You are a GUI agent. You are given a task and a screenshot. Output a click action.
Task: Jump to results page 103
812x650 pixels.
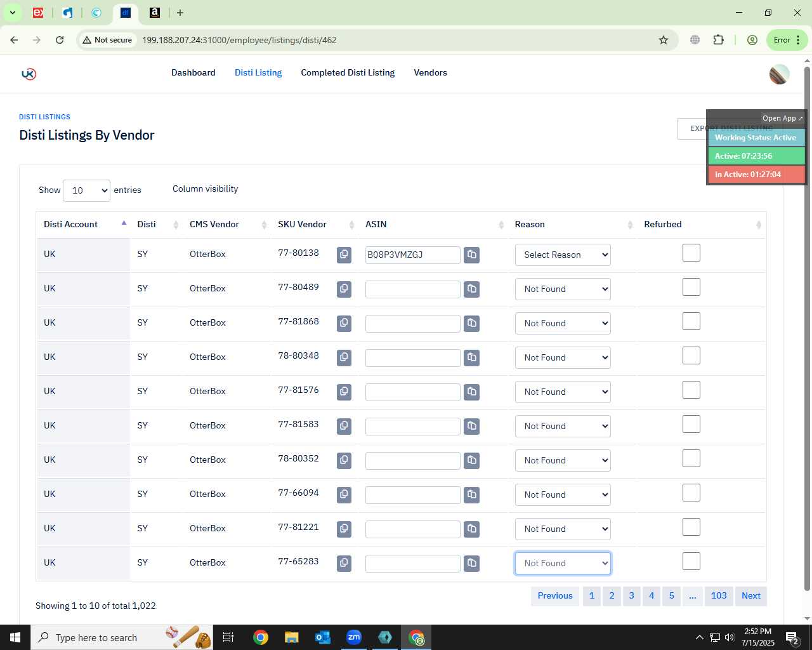[719, 596]
